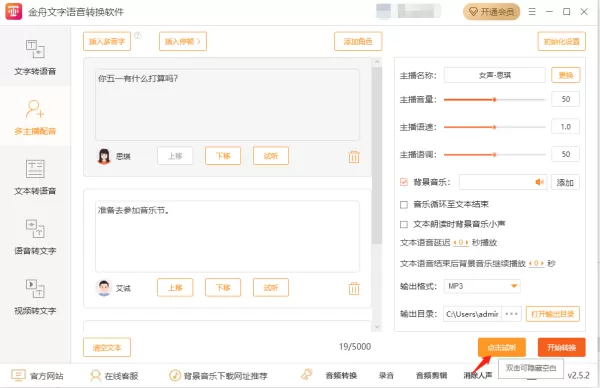Click the speaker volume icon in 背景音乐 field
The height and width of the screenshot is (388, 600).
pos(539,182)
